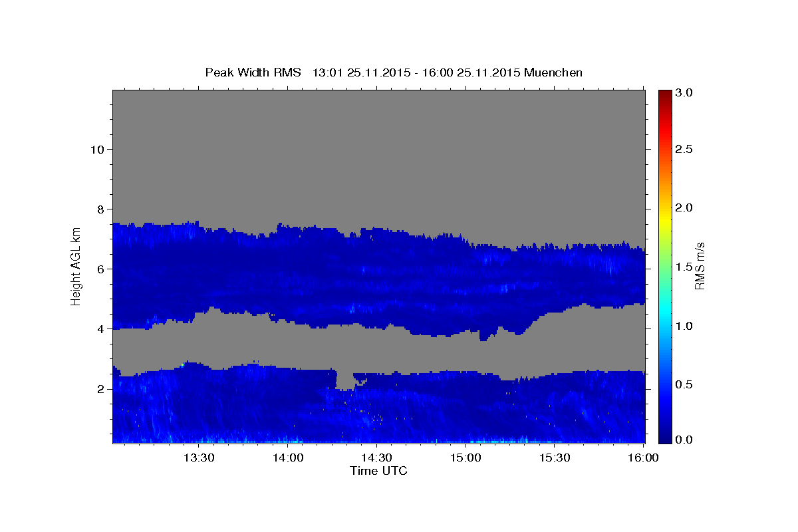Click the colorbar value 0.0
Viewport: 798px width, 532px height.
[x=684, y=440]
